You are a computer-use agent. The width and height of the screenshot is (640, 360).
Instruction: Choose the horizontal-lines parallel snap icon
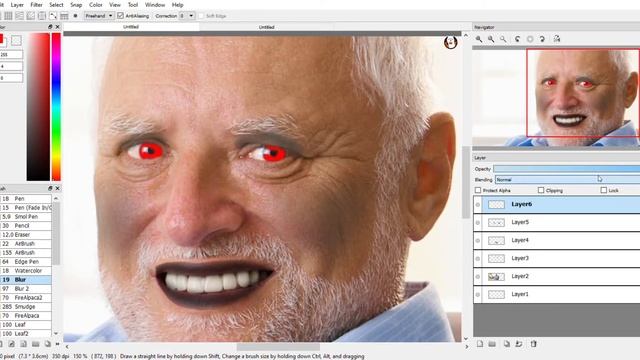point(19,16)
